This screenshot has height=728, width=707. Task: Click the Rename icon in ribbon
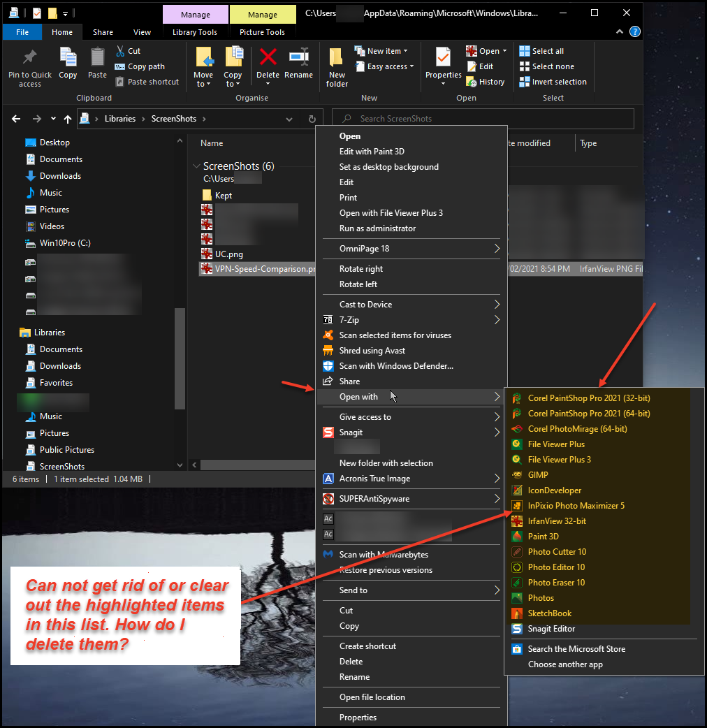pyautogui.click(x=298, y=57)
